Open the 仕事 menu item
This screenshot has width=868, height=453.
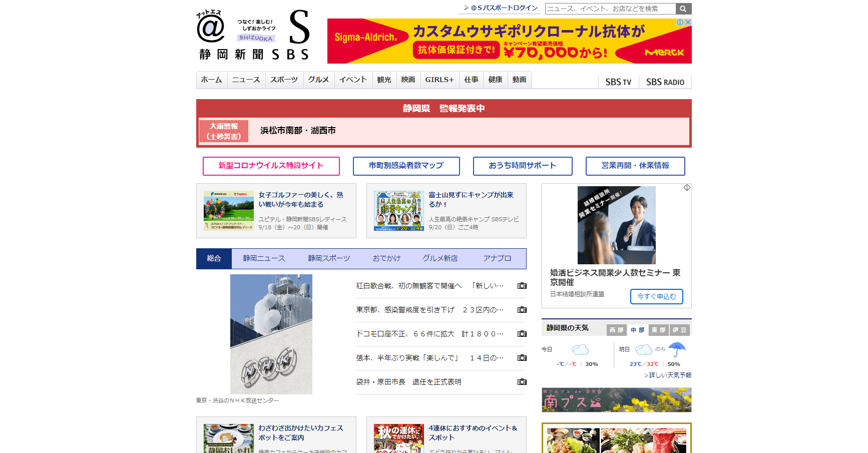point(472,80)
